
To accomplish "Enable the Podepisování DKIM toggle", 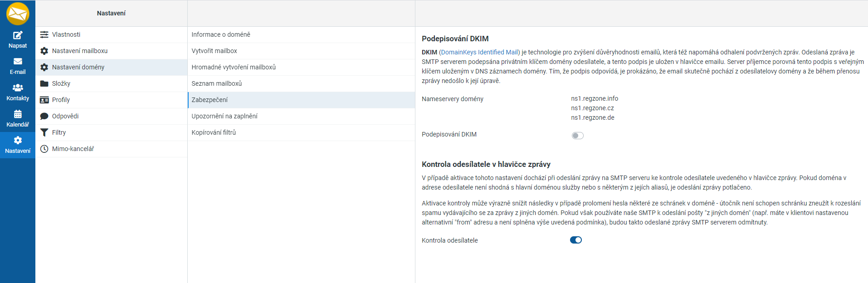I will (x=577, y=136).
